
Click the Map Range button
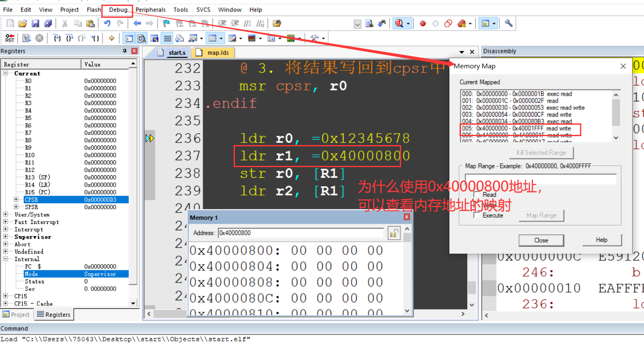pos(541,215)
